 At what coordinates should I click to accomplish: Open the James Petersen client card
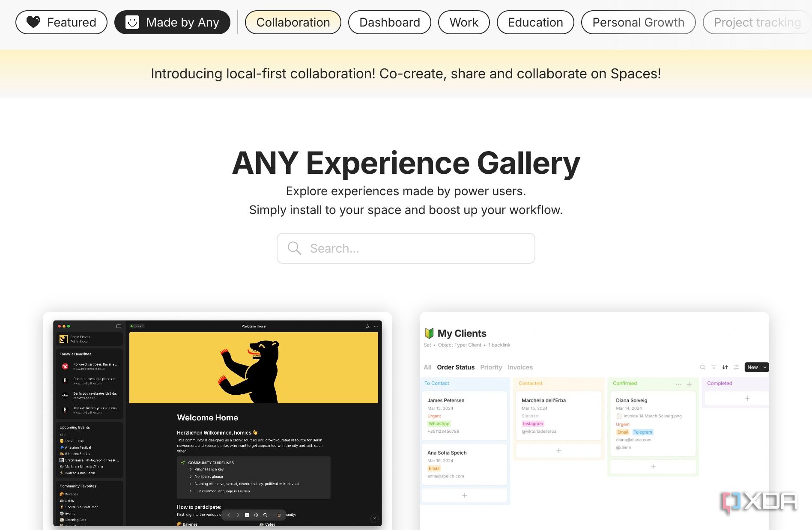(464, 416)
